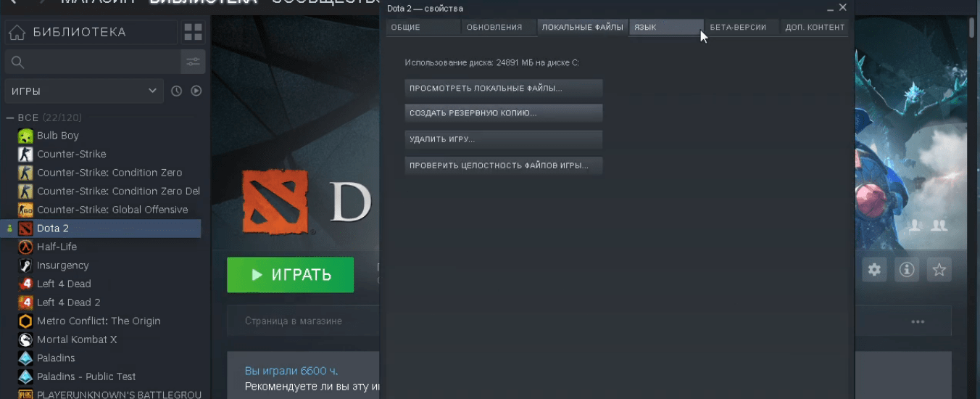Open game settings gear icon
This screenshot has height=399, width=980.
(x=874, y=270)
